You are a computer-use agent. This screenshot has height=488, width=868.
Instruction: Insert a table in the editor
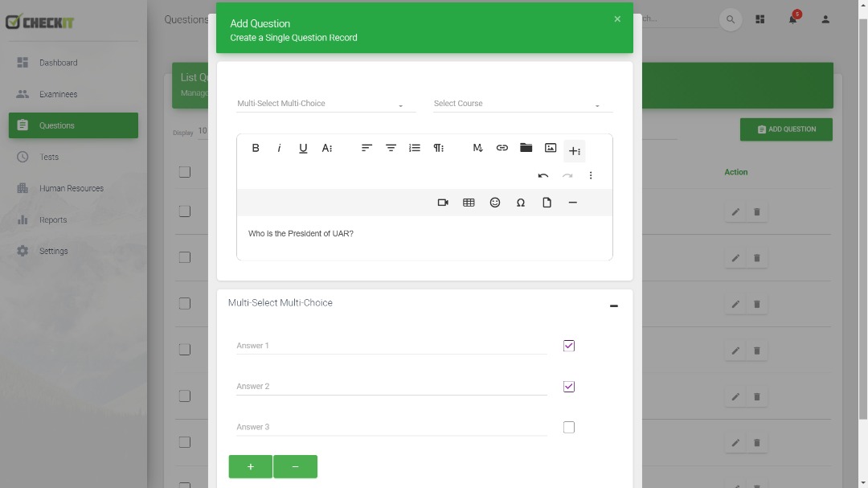[x=469, y=203]
